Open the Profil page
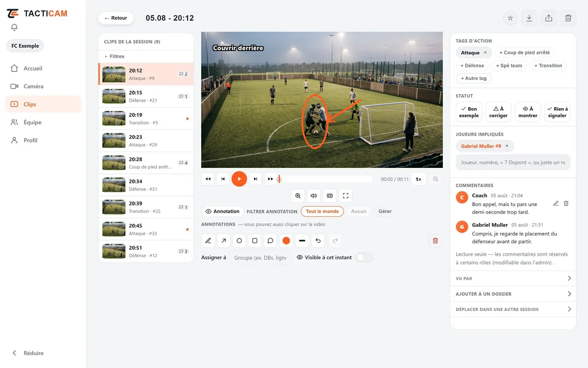 (43, 140)
